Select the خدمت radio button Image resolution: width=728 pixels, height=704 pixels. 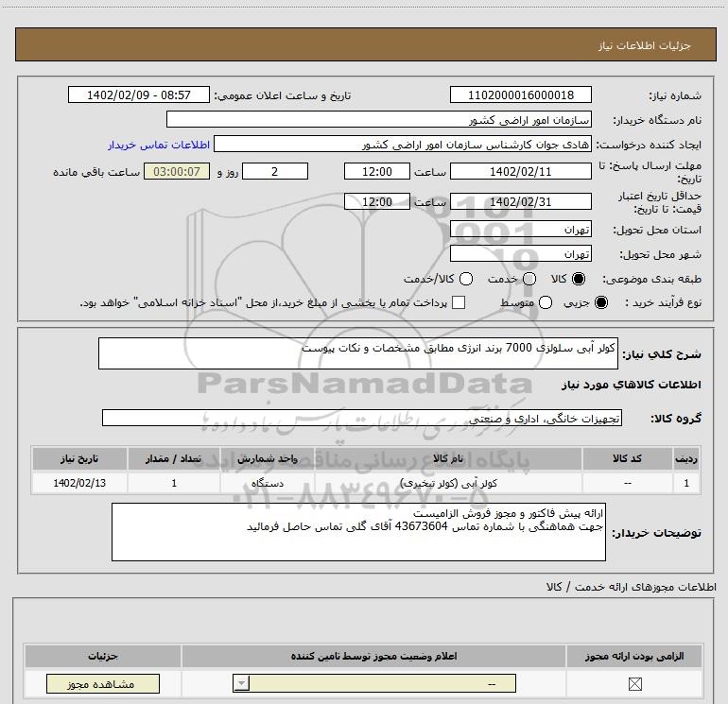[x=529, y=279]
